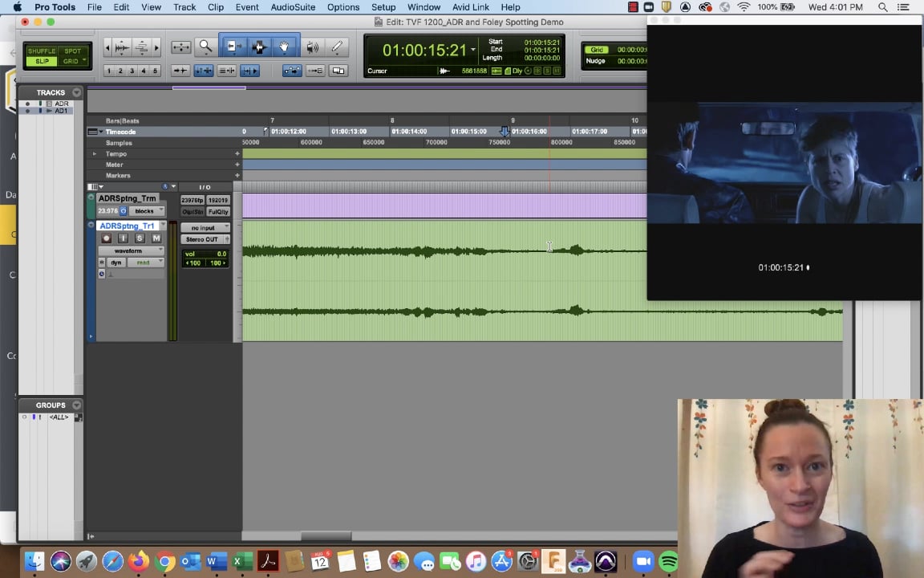Viewport: 924px width, 578px height.
Task: Add a tempo change with plus
Action: point(237,154)
